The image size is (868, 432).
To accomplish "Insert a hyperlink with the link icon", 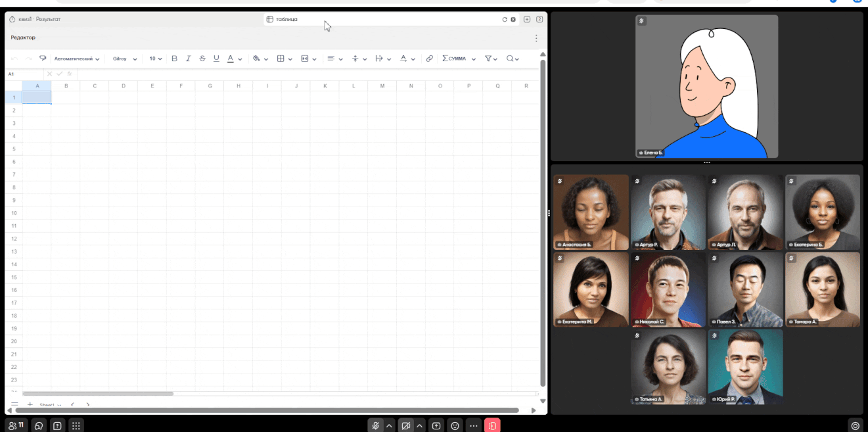I will [x=429, y=59].
